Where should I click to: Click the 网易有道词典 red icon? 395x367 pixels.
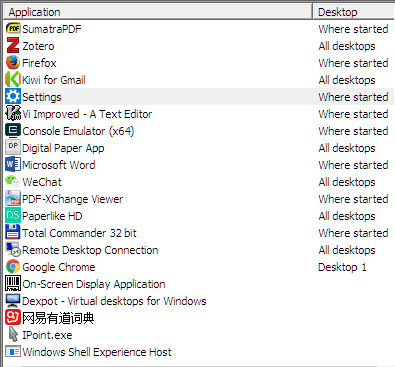(13, 318)
